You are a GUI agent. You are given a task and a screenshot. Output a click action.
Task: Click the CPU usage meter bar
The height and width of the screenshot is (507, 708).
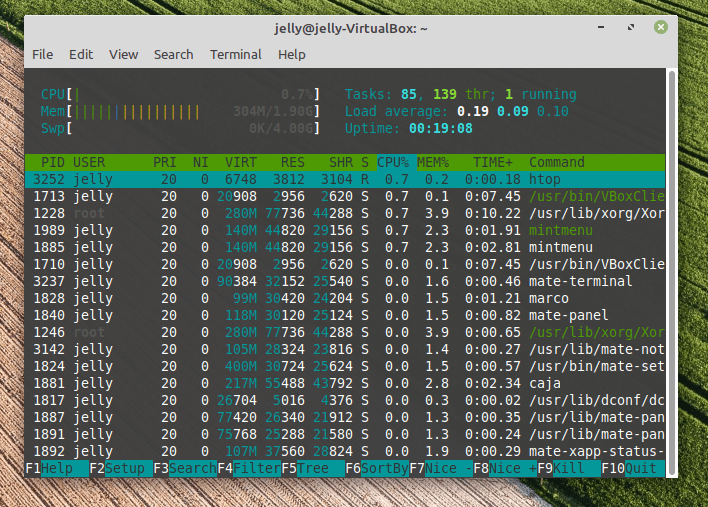pyautogui.click(x=180, y=94)
